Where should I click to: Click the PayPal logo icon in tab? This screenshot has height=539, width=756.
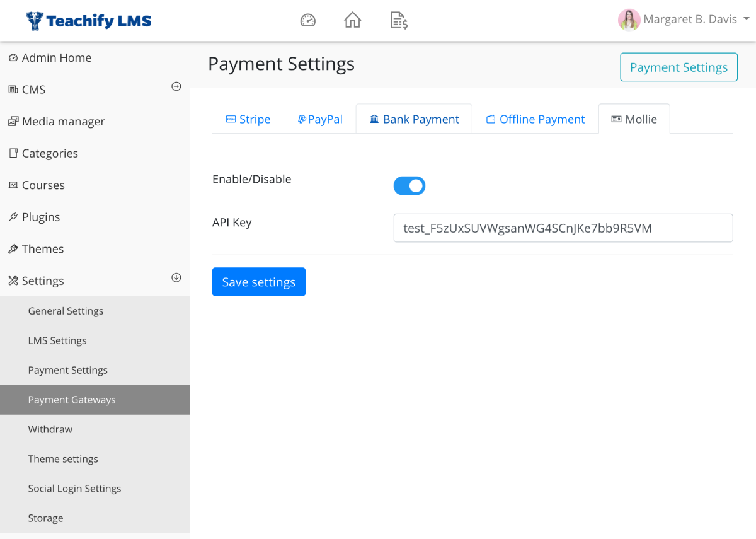[x=302, y=119]
